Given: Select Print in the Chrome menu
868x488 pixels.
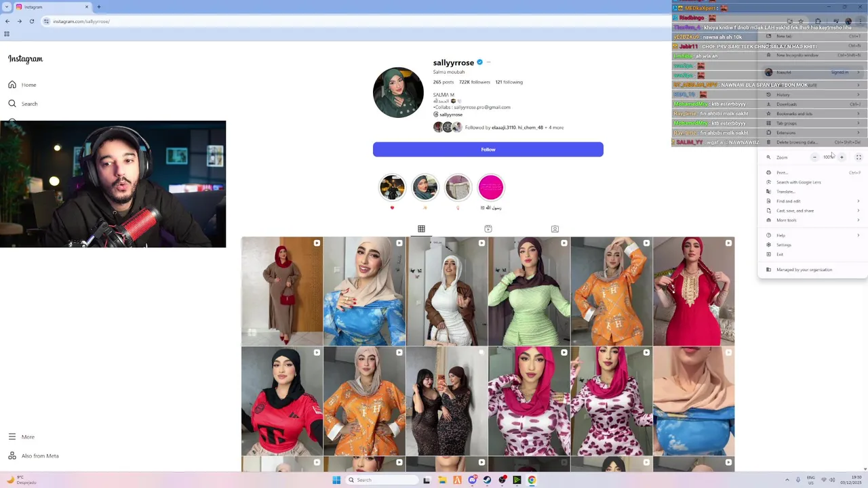Looking at the screenshot, I should tap(812, 173).
